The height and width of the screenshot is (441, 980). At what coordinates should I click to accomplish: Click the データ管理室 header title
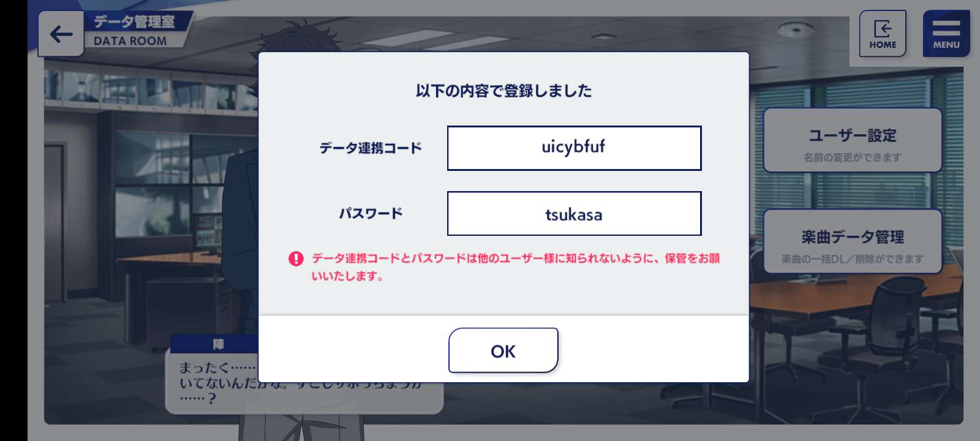pyautogui.click(x=134, y=21)
